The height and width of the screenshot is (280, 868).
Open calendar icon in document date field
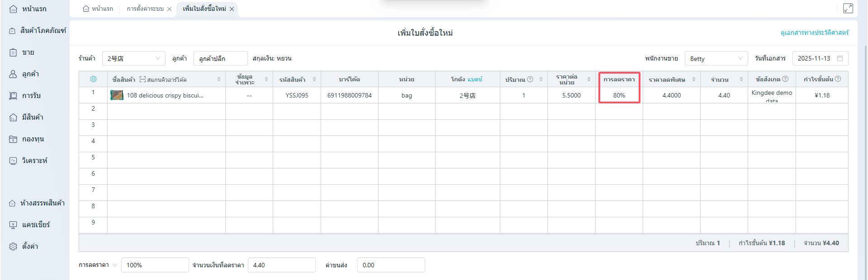[x=840, y=59]
